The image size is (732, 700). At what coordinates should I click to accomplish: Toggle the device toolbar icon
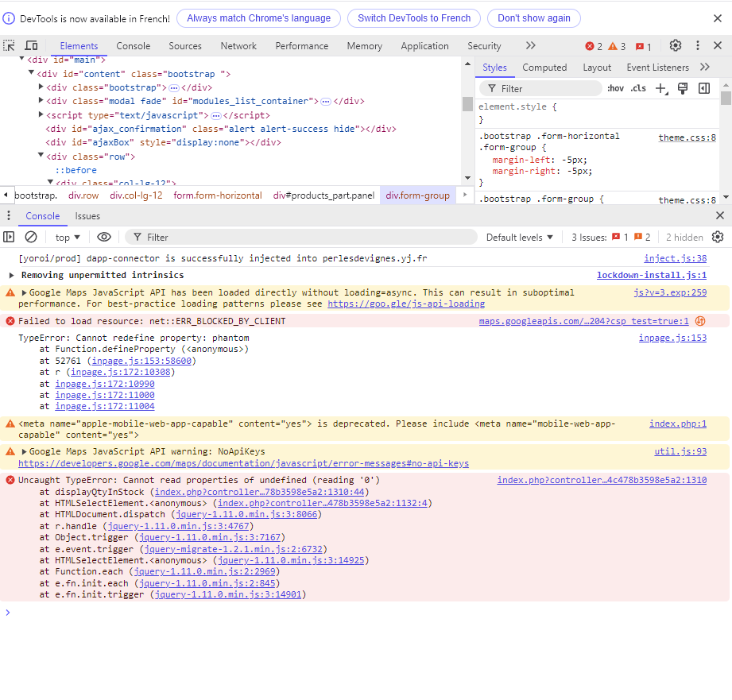click(x=31, y=46)
